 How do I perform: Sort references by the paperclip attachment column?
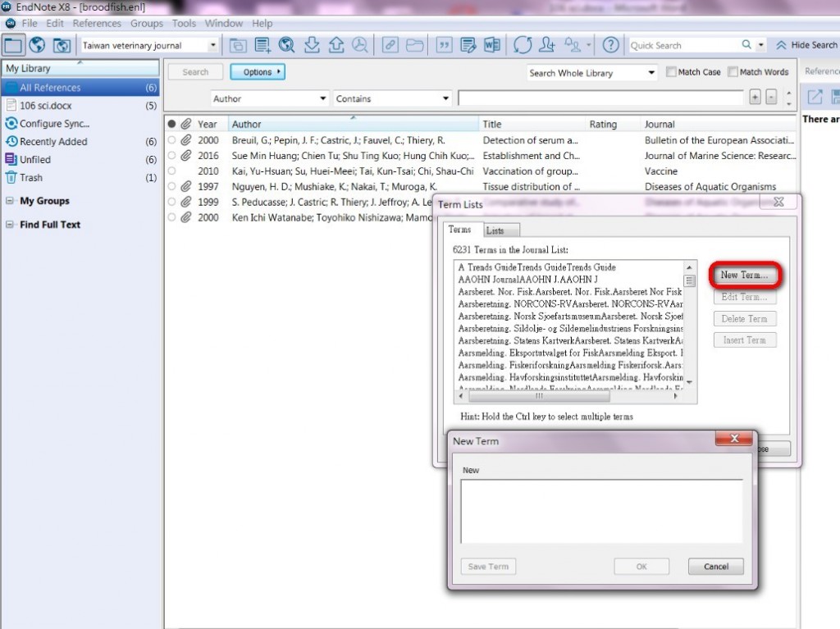[x=185, y=125]
